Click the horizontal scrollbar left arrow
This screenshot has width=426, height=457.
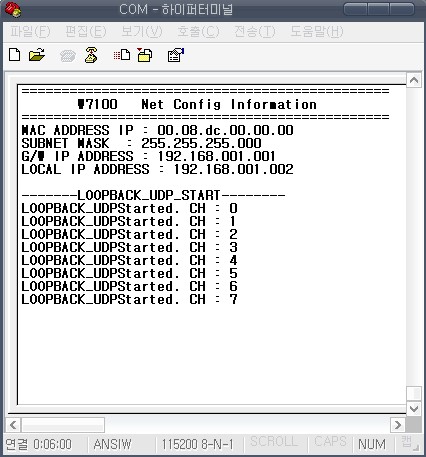(13, 425)
